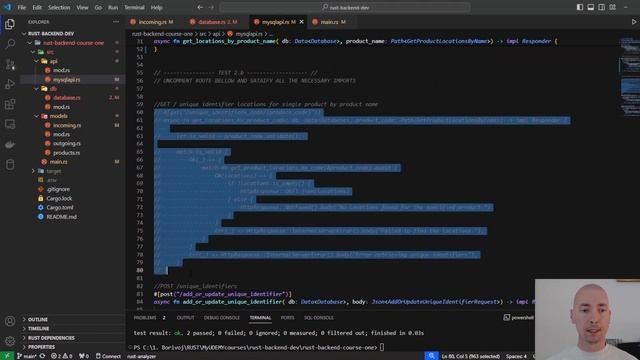Screen dimensions: 640x360
Task: Toggle the secondary side bar layout button
Action: tap(602, 7)
